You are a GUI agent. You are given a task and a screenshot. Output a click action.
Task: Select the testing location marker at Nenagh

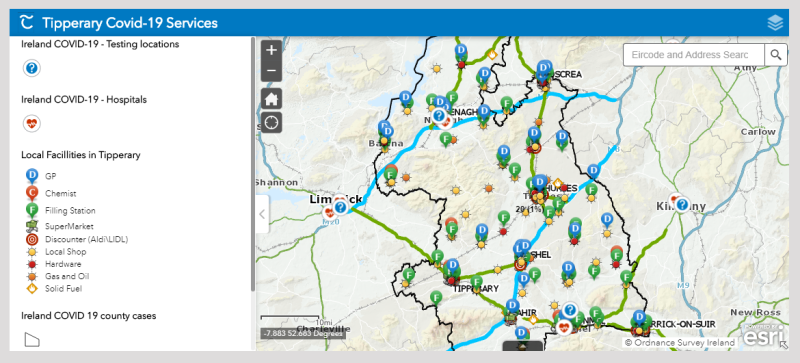(439, 115)
